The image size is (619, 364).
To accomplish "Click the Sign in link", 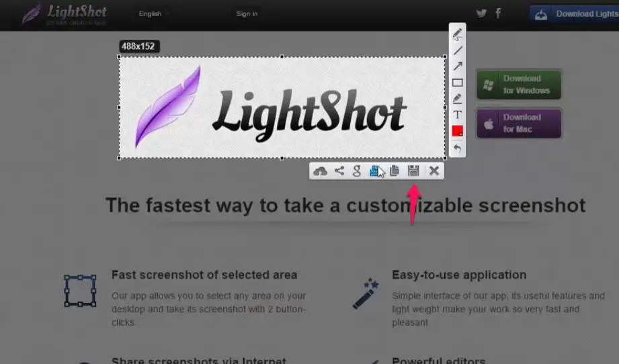I will [x=247, y=13].
